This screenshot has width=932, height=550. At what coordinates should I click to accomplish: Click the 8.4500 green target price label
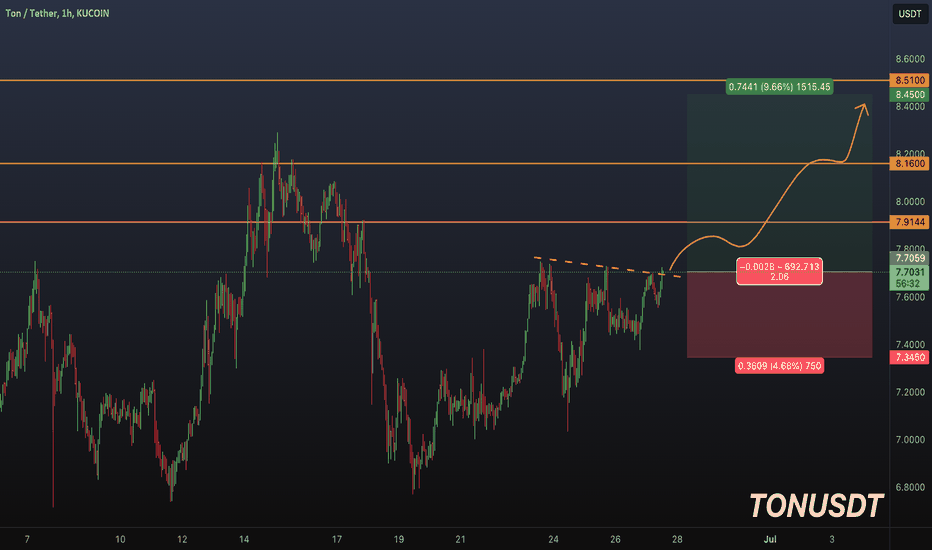(909, 95)
